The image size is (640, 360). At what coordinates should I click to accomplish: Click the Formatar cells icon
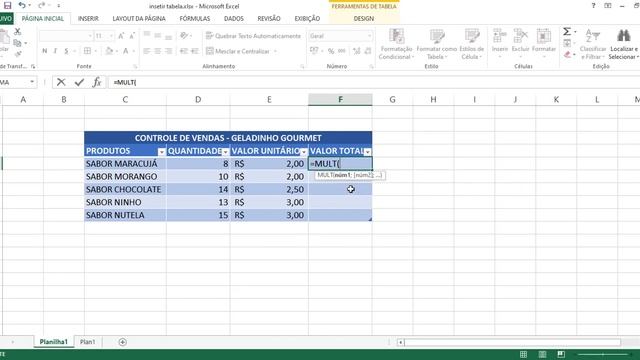[x=544, y=41]
